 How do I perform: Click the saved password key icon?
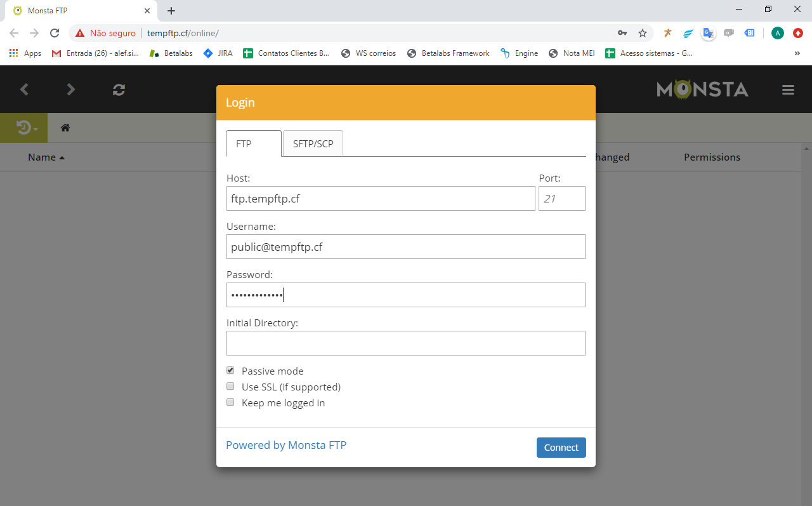[x=622, y=33]
